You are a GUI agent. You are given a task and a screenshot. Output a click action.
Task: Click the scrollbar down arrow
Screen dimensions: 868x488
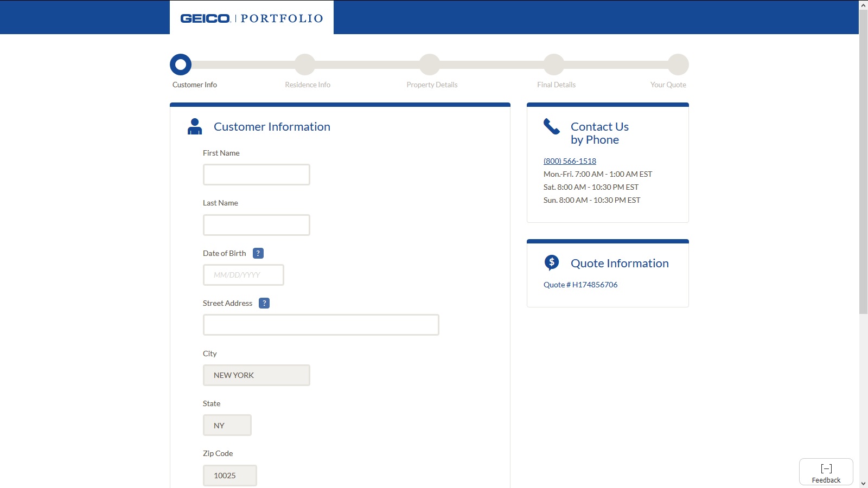[863, 483]
